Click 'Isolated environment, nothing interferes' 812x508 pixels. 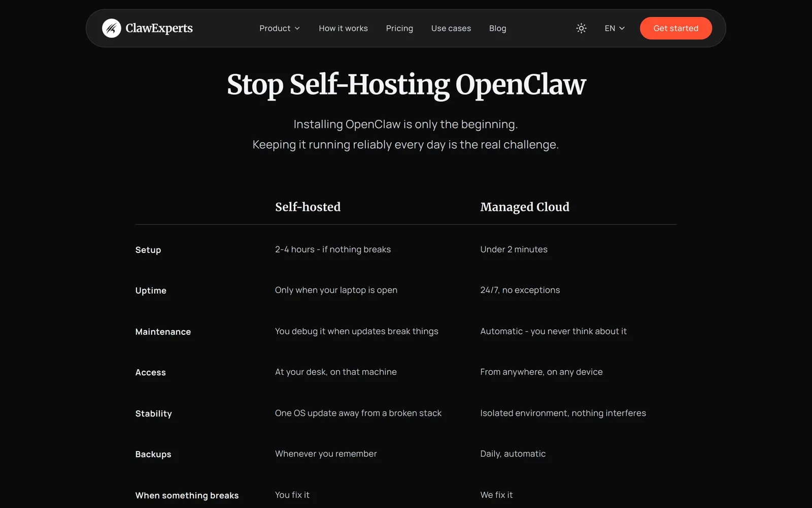563,413
